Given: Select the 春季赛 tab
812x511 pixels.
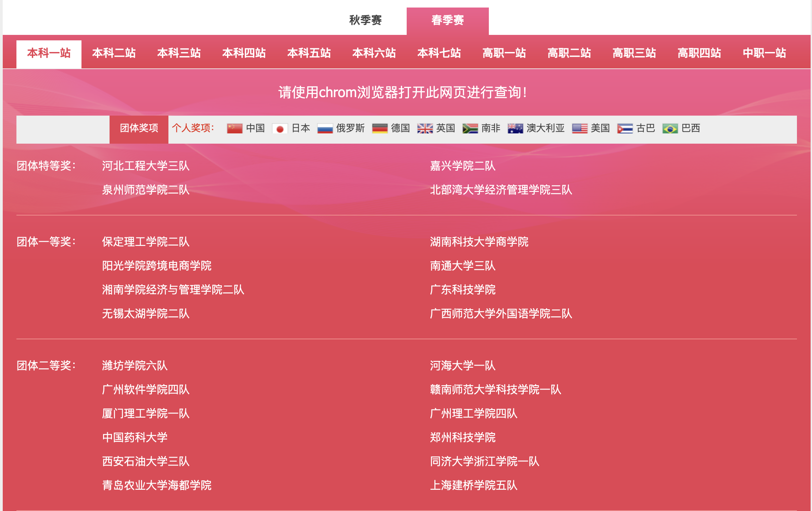Looking at the screenshot, I should pos(447,21).
